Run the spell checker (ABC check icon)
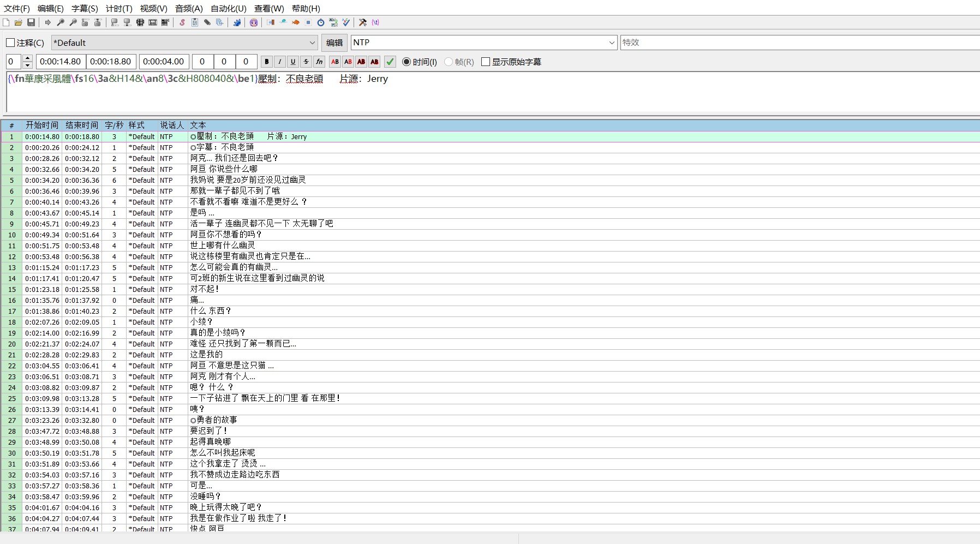 coord(346,22)
